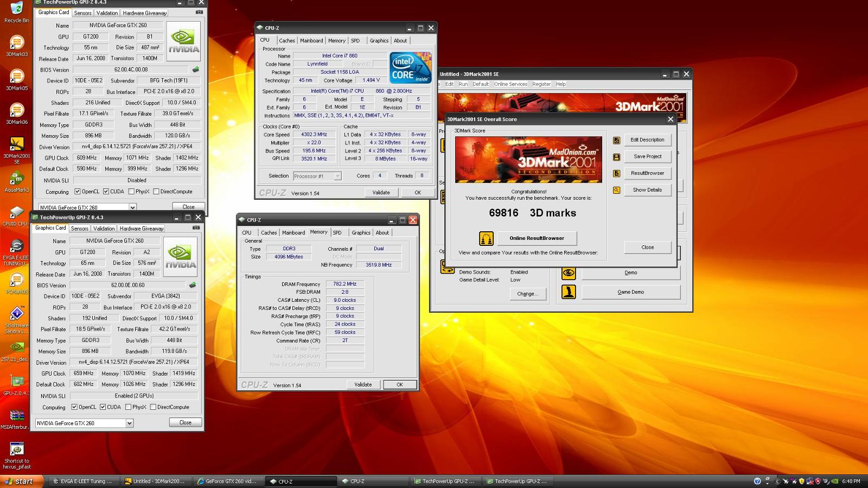
Task: Open Validation tab in bottom GPU-Z window
Action: point(104,229)
